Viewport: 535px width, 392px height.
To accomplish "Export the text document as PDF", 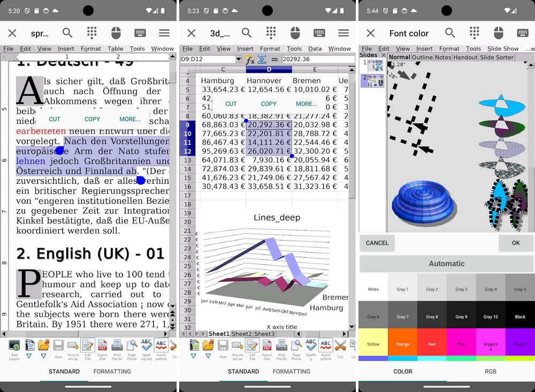I will [102, 345].
